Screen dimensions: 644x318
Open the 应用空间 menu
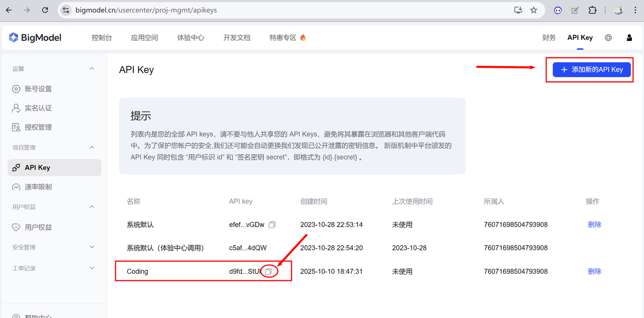[x=144, y=38]
